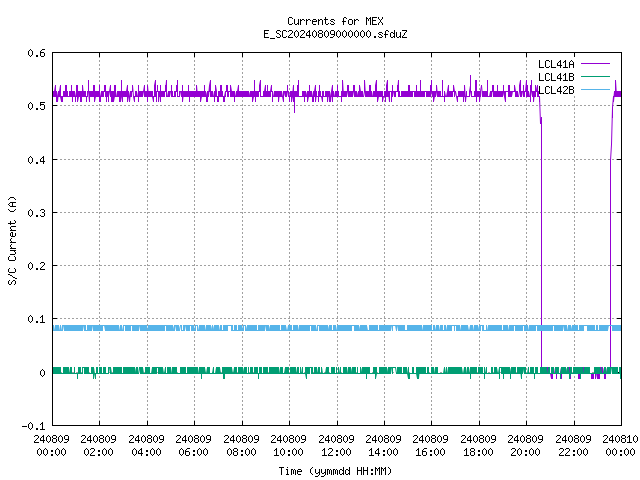Viewport: 640px width, 480px height.
Task: Click the 06:00 time tick label
Action: coord(193,452)
